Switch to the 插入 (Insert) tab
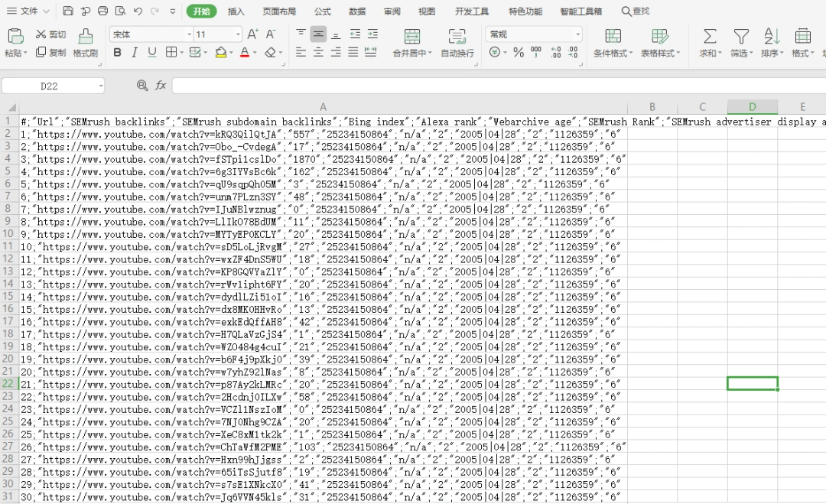Viewport: 826px width, 504px height. 236,11
